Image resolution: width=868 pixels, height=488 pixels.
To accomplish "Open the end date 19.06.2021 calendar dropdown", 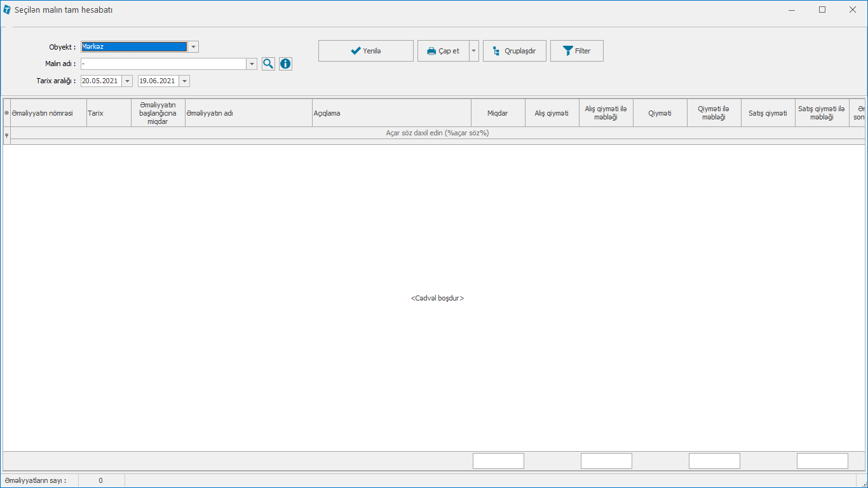I will pyautogui.click(x=184, y=81).
